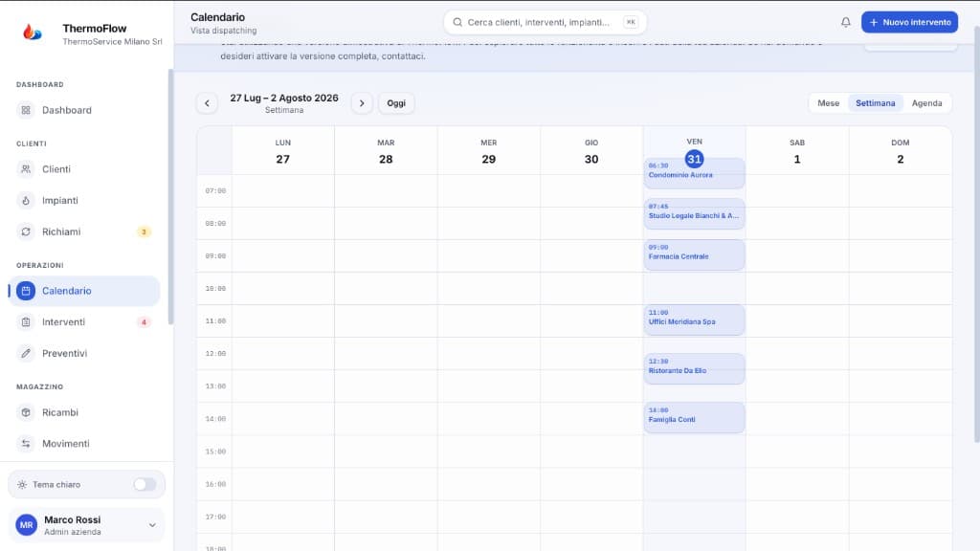The width and height of the screenshot is (980, 551).
Task: Go to previous week
Action: (207, 103)
